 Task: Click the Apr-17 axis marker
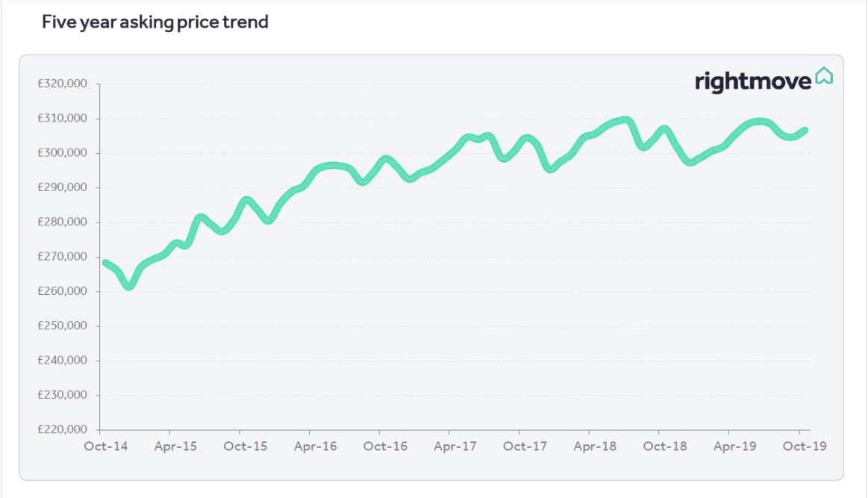(455, 446)
